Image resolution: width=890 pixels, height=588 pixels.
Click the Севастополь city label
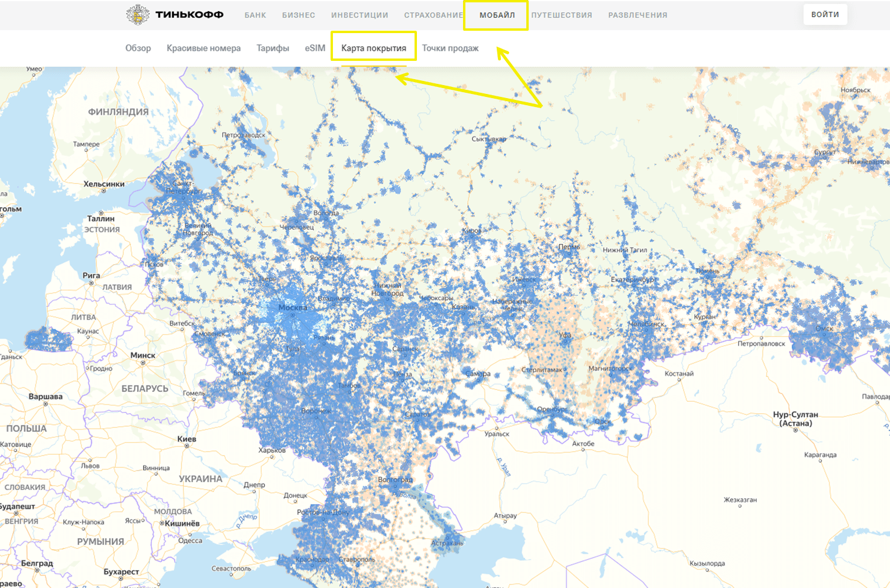point(231,568)
